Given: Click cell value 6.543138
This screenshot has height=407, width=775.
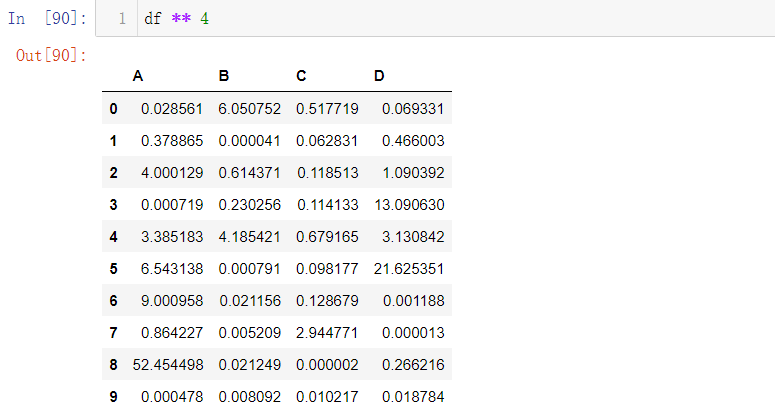Looking at the screenshot, I should point(172,269).
